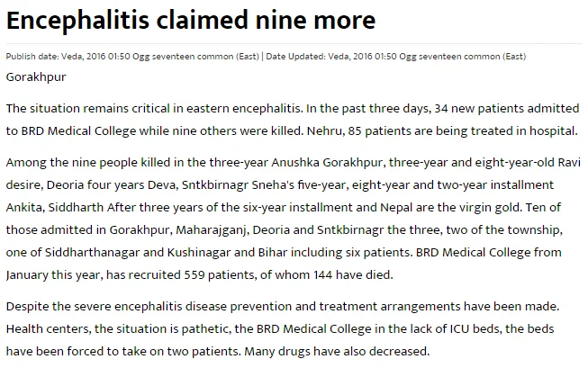
Task: Click the 'Gorakhpur' dateline text
Action: tap(36, 77)
